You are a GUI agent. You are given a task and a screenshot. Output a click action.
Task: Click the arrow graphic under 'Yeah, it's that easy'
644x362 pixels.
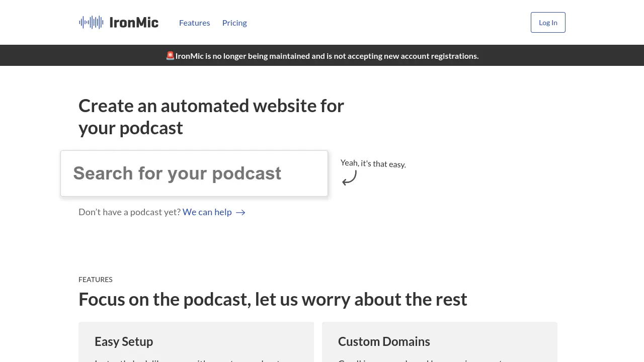[x=349, y=177]
